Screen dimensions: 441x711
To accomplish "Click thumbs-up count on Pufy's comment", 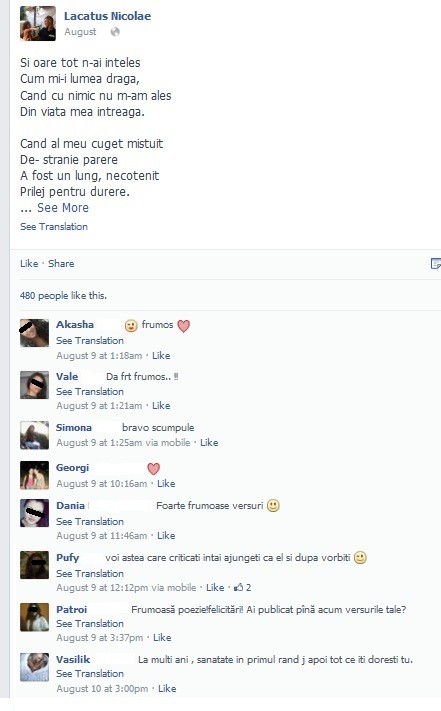I will (242, 588).
